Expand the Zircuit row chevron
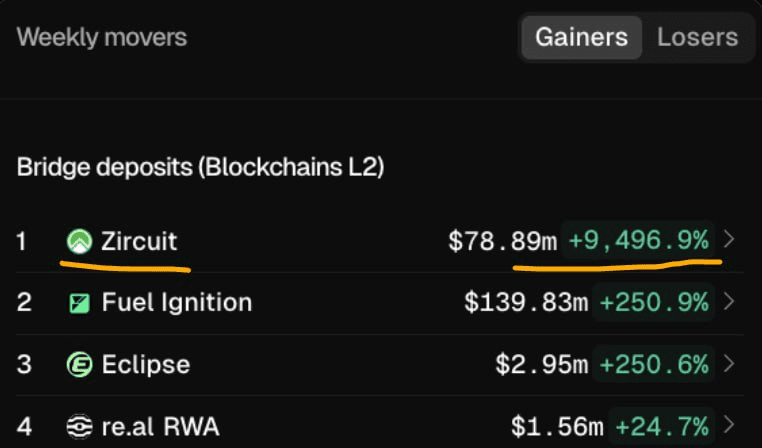762x448 pixels. tap(729, 240)
